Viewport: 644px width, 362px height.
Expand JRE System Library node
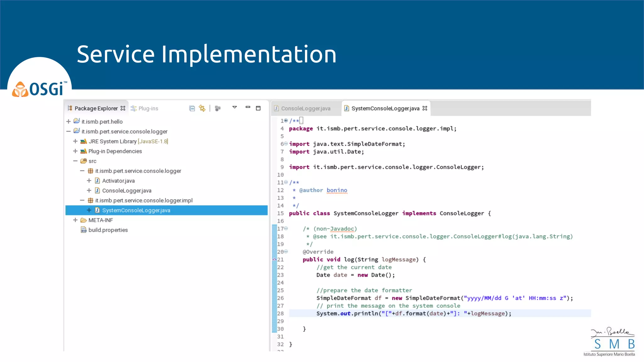coord(75,141)
